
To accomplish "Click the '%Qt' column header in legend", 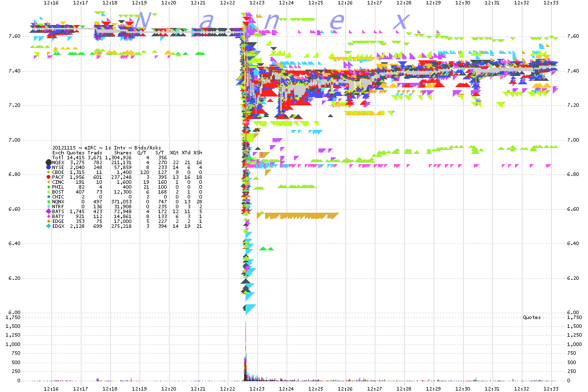I will pos(174,152).
